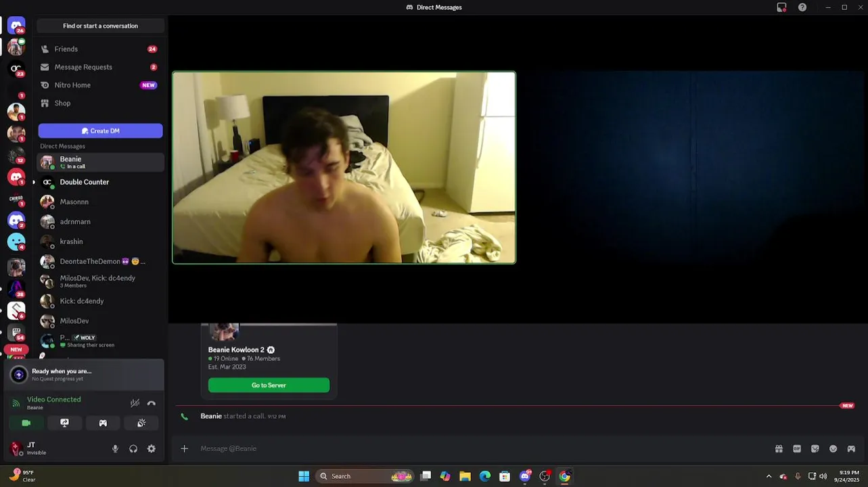Open the attachment plus button
This screenshot has width=868, height=487.
(x=184, y=448)
